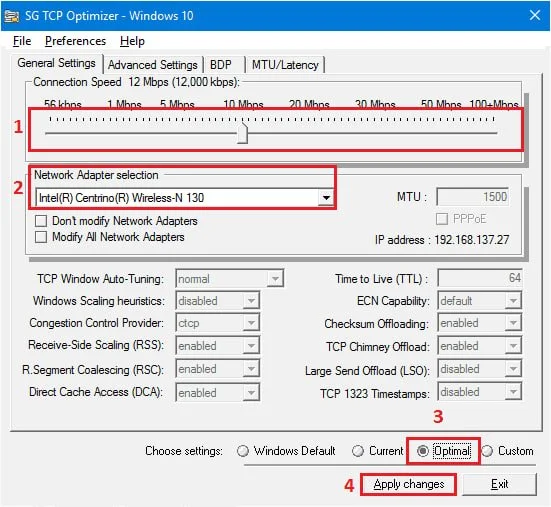Image resolution: width=551 pixels, height=507 pixels.
Task: Select the Windows Default radio button
Action: click(243, 451)
